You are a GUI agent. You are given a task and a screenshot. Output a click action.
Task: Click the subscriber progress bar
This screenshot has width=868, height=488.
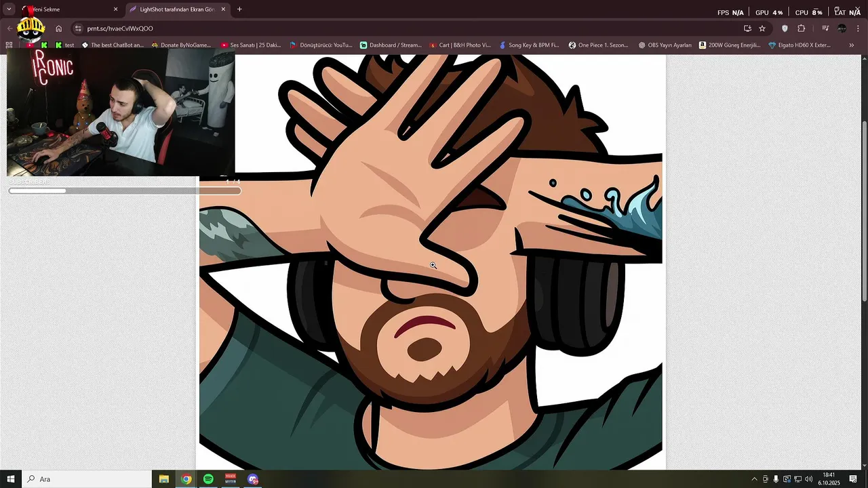tap(125, 190)
